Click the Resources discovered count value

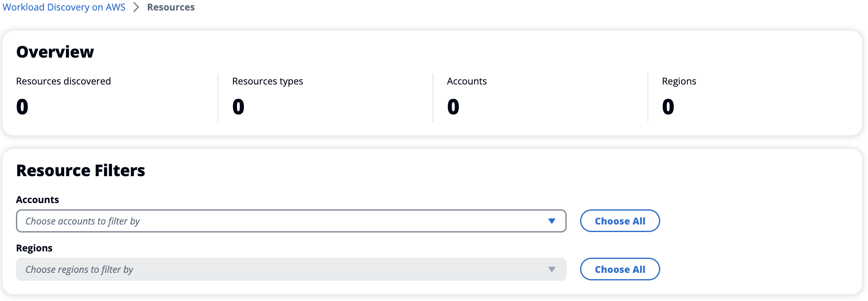coord(22,107)
